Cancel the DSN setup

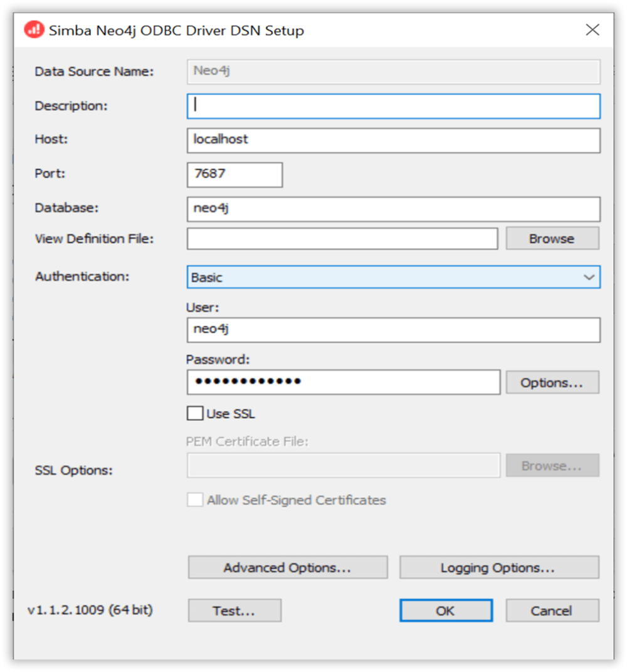pos(552,610)
